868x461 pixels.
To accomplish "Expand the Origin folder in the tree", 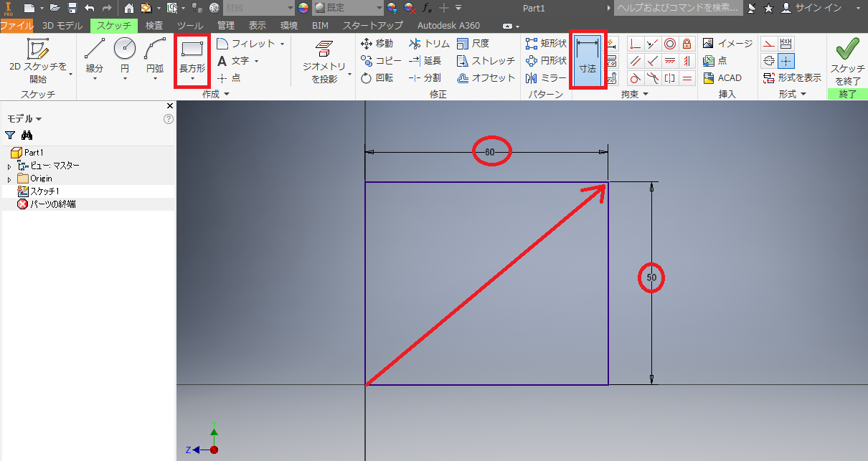I will click(9, 179).
